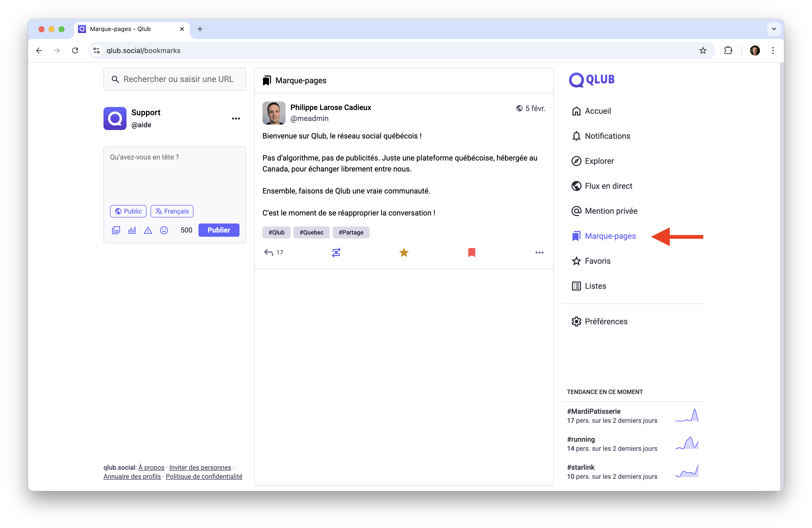This screenshot has height=528, width=812.
Task: Select Marque-pages in the sidebar
Action: [x=603, y=236]
